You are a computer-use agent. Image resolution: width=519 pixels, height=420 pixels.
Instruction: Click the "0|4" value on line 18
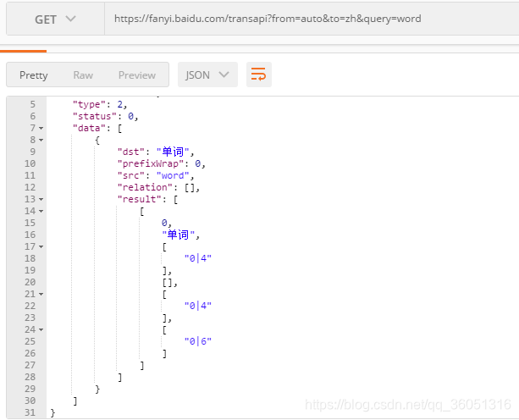click(198, 258)
